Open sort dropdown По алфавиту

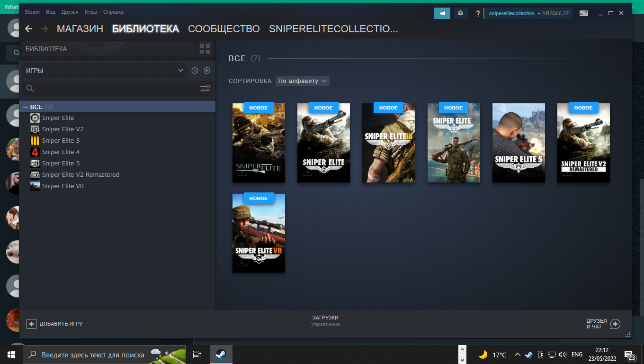pos(302,81)
